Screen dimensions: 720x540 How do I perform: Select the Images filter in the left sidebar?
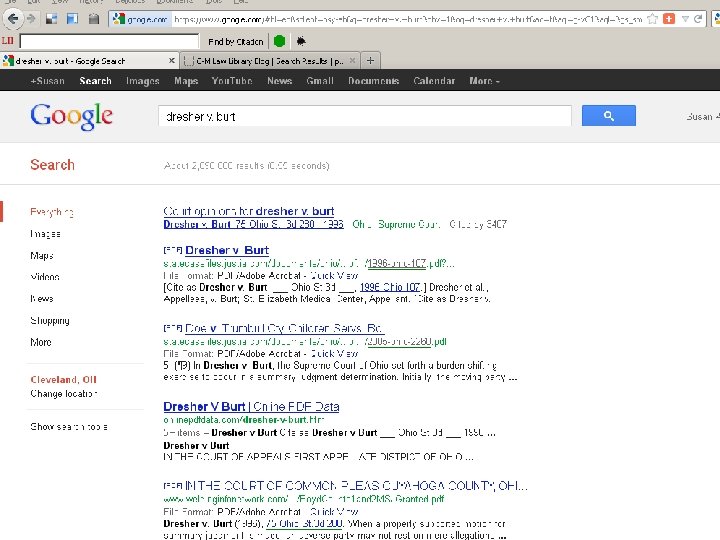[45, 234]
